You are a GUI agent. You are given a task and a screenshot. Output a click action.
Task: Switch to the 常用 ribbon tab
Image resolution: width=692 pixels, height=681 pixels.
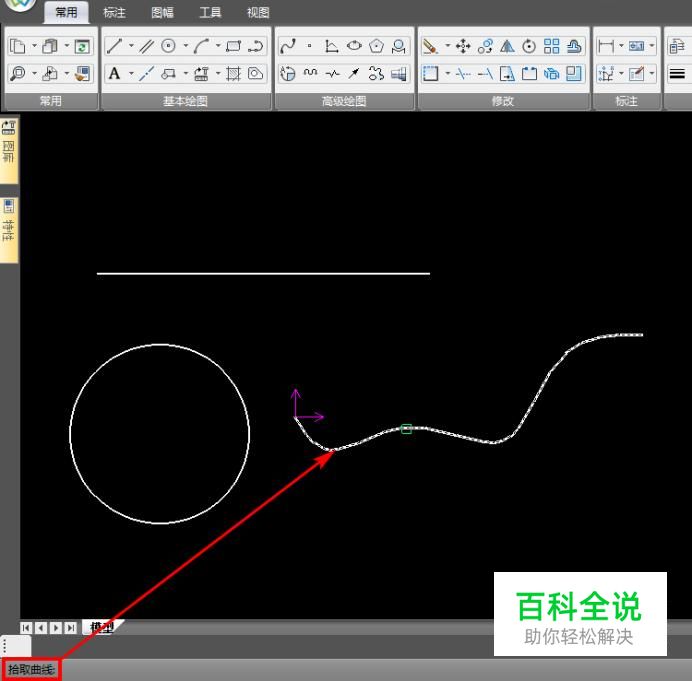[66, 12]
